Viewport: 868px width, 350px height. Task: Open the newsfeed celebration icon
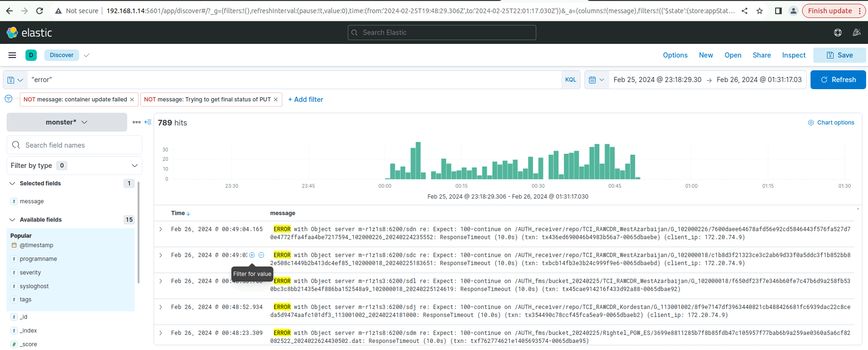click(x=857, y=33)
